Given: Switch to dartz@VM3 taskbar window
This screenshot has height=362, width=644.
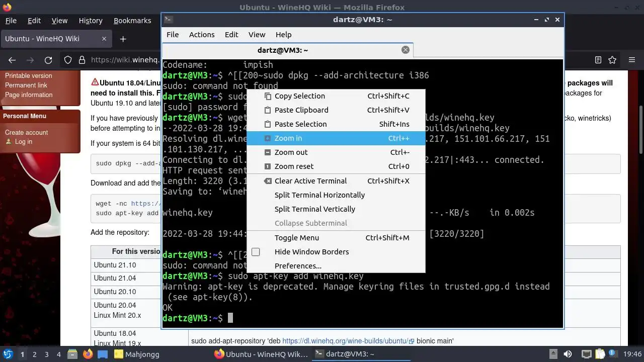Looking at the screenshot, I should click(x=361, y=354).
